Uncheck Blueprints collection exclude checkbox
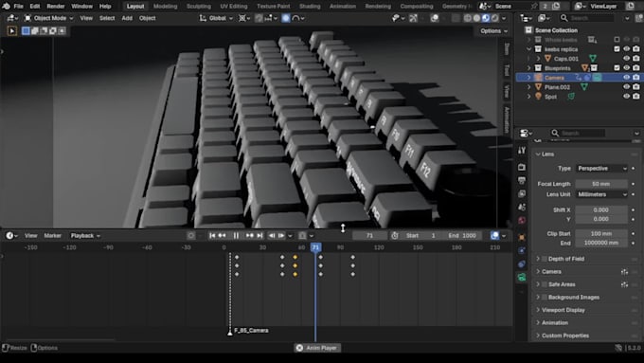644x363 pixels. [617, 68]
